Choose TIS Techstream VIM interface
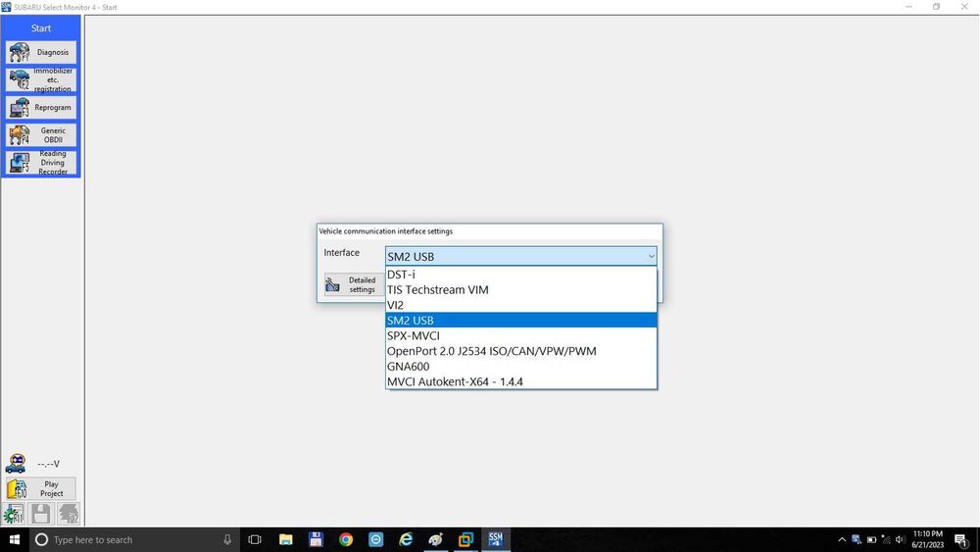 coord(521,290)
